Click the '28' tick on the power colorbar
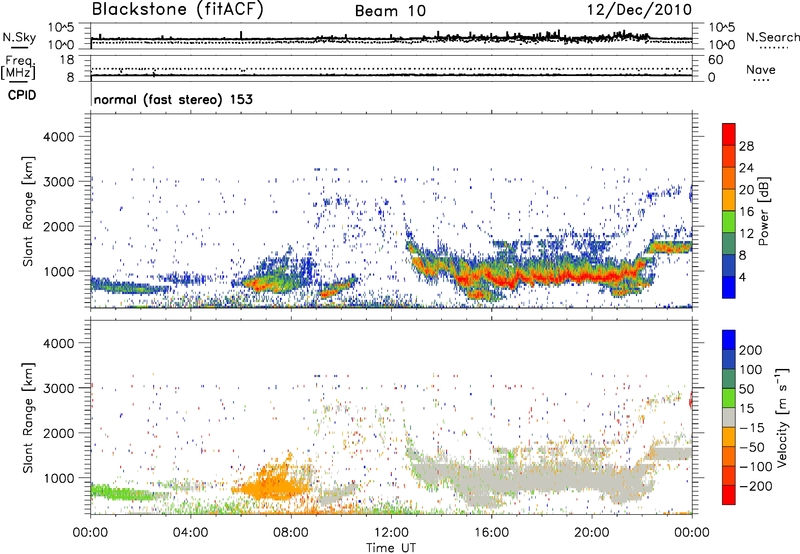Image resolution: width=800 pixels, height=554 pixels. pyautogui.click(x=746, y=146)
